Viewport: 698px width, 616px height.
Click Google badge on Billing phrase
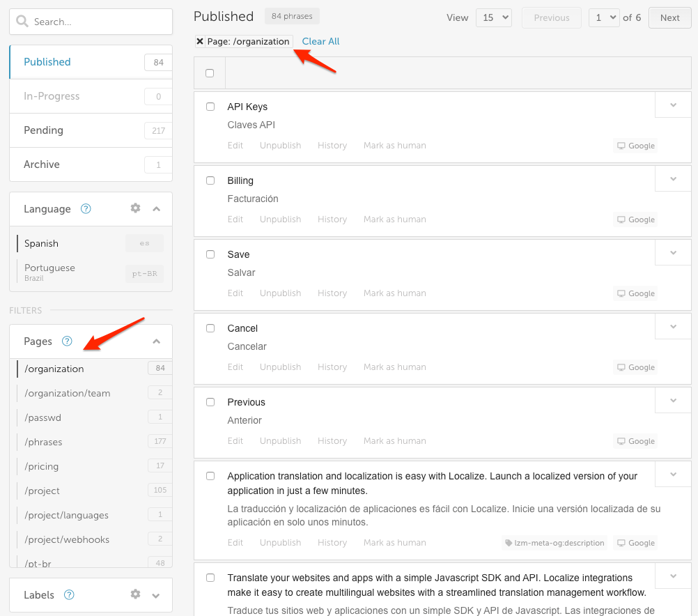(x=635, y=220)
